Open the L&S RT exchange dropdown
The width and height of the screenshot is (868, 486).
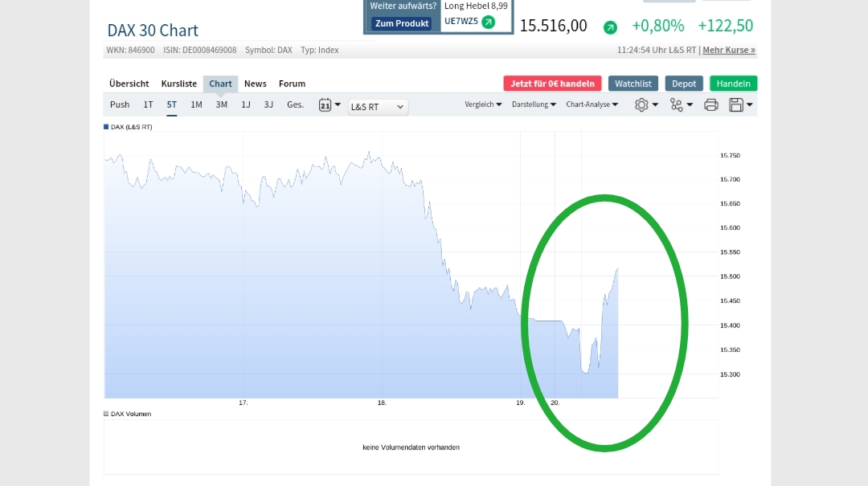pos(378,107)
